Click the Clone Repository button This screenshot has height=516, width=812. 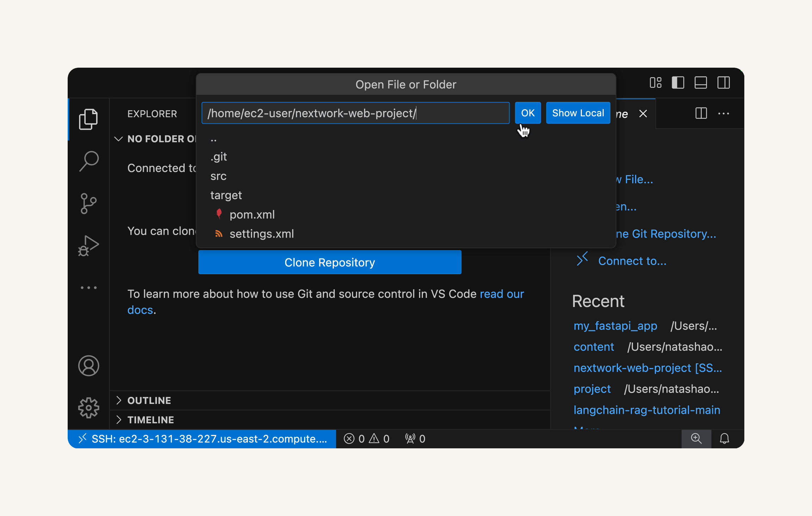coord(330,262)
